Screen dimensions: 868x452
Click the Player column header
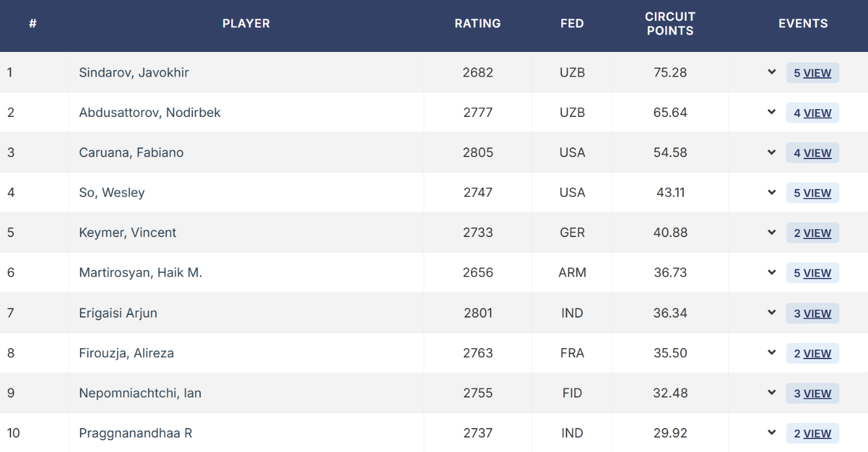246,23
